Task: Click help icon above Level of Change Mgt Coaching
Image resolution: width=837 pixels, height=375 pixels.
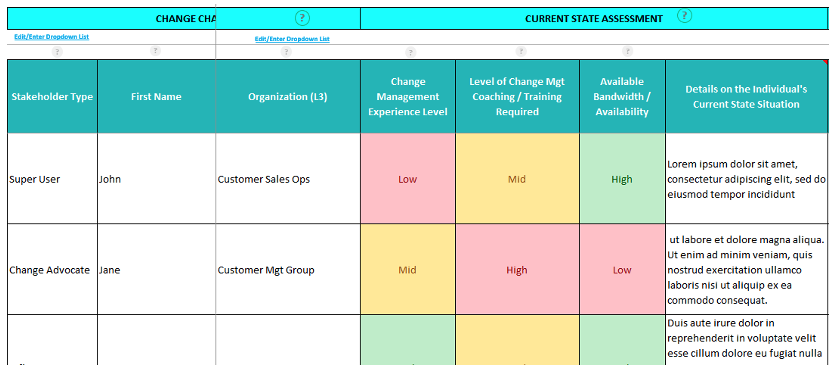Action: coord(521,51)
